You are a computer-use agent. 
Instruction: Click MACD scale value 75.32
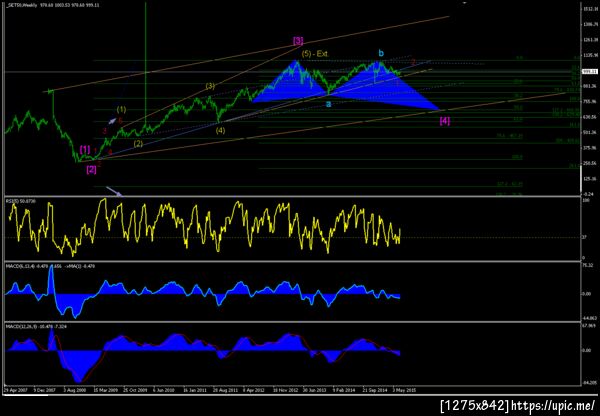(587, 265)
